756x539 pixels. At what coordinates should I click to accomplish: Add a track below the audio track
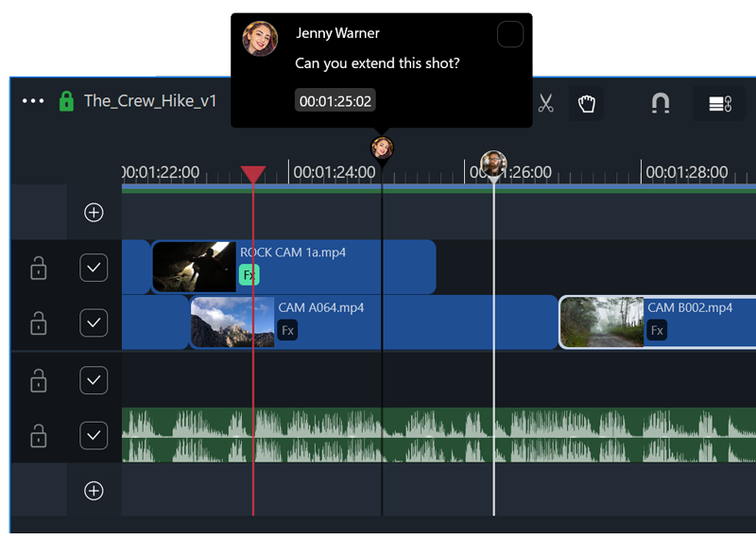tap(94, 491)
